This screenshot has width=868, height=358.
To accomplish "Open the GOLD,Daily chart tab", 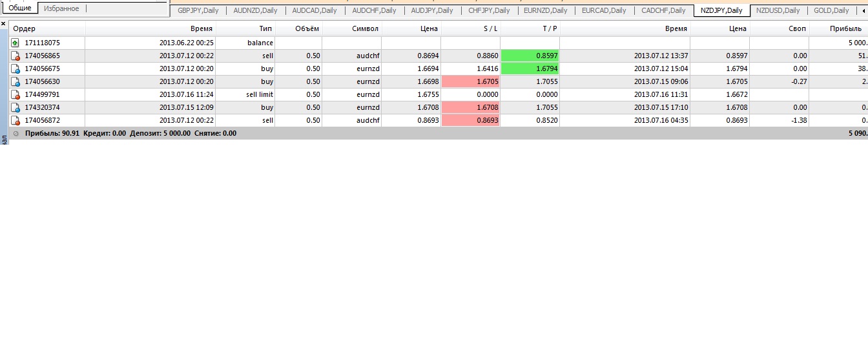I will tap(831, 10).
